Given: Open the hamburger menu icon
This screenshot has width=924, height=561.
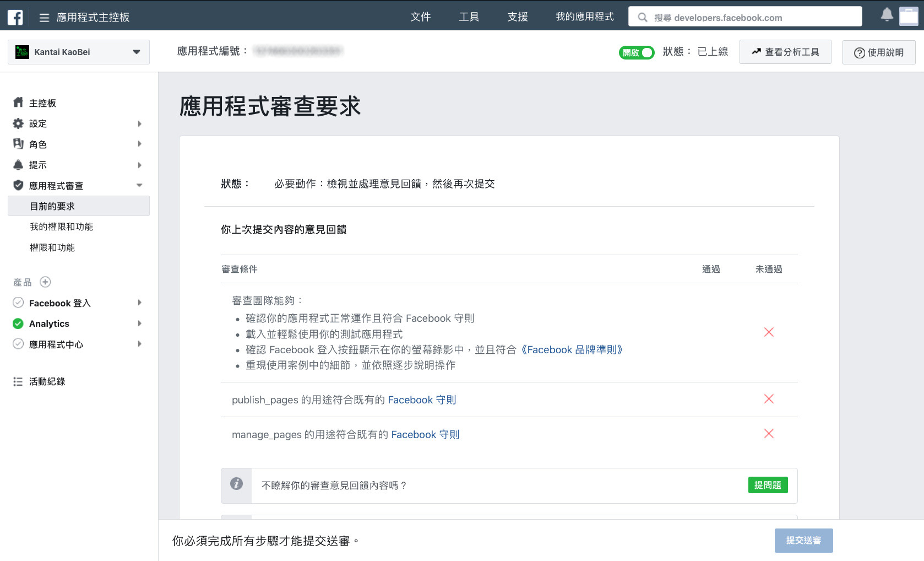Looking at the screenshot, I should click(44, 18).
